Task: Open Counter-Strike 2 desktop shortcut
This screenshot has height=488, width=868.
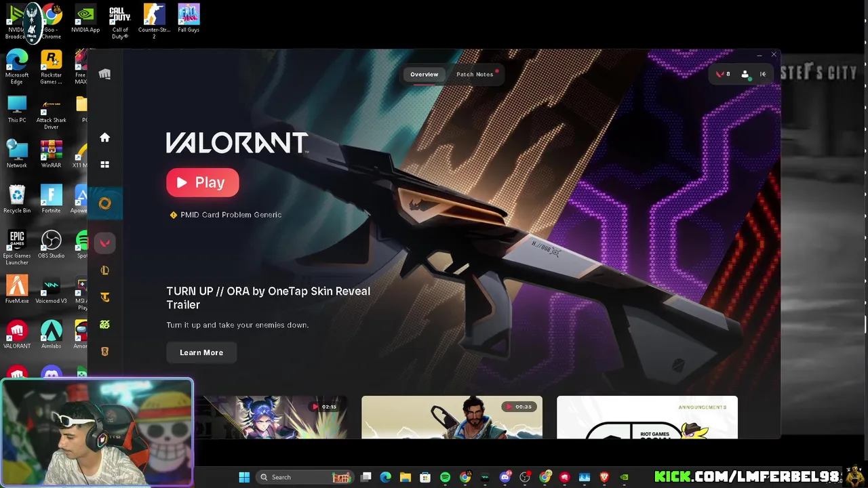Action: [x=154, y=22]
